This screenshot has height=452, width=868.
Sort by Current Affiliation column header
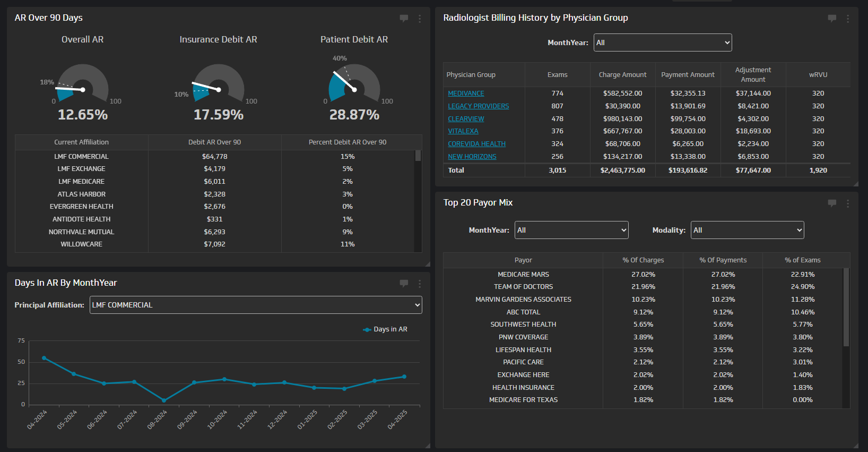(82, 142)
